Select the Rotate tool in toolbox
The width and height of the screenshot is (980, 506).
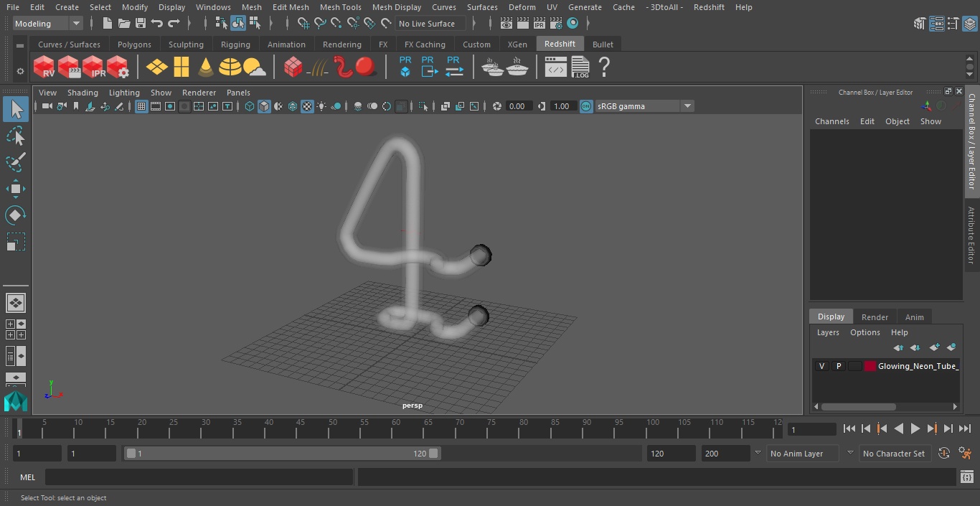(x=15, y=215)
